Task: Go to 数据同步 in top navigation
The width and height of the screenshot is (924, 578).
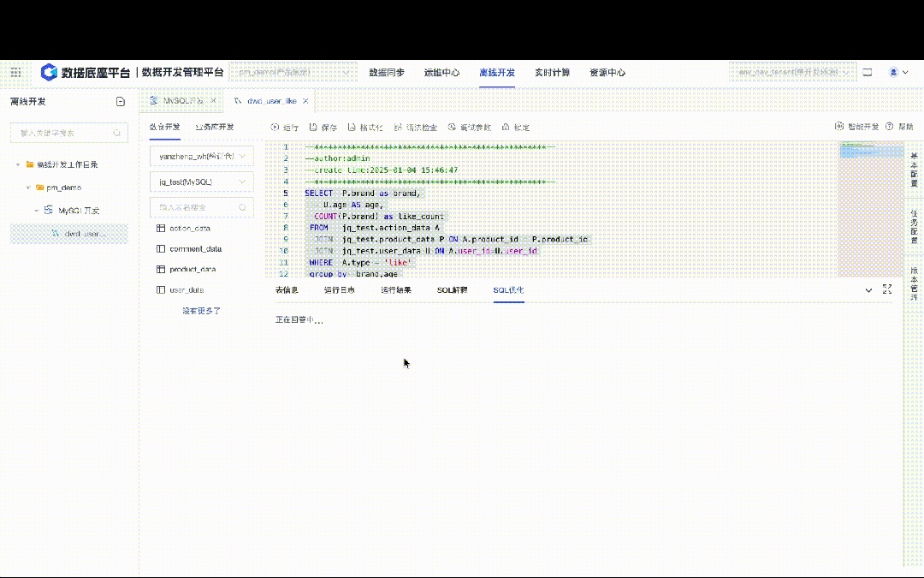Action: point(387,73)
